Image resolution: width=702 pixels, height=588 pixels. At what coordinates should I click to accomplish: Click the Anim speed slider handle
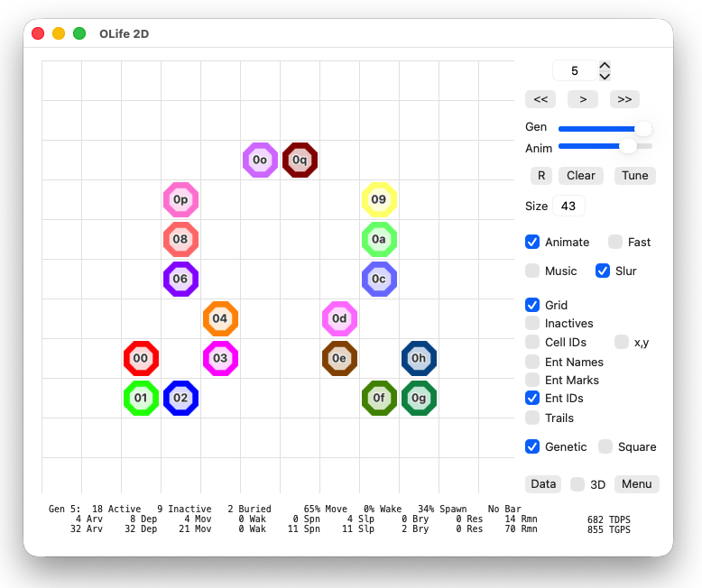tap(628, 146)
